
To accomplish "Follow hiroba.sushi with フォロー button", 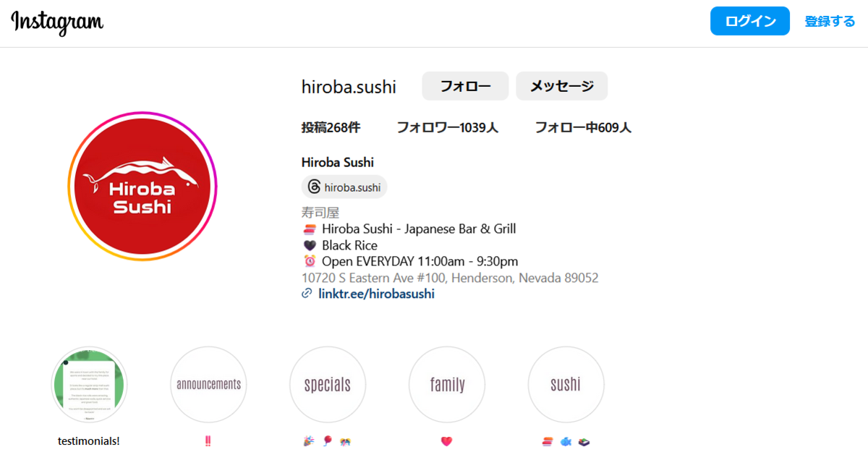I will coord(465,86).
